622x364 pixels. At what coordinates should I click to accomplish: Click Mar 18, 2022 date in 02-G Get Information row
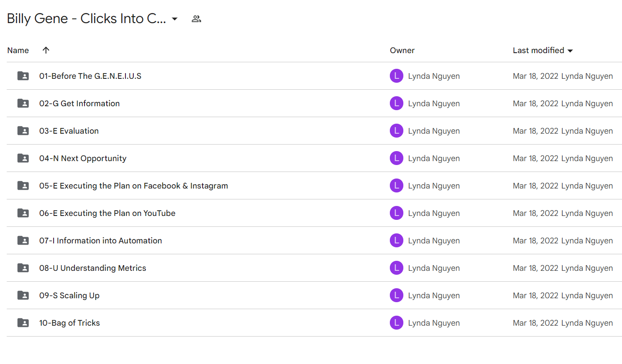tap(535, 104)
